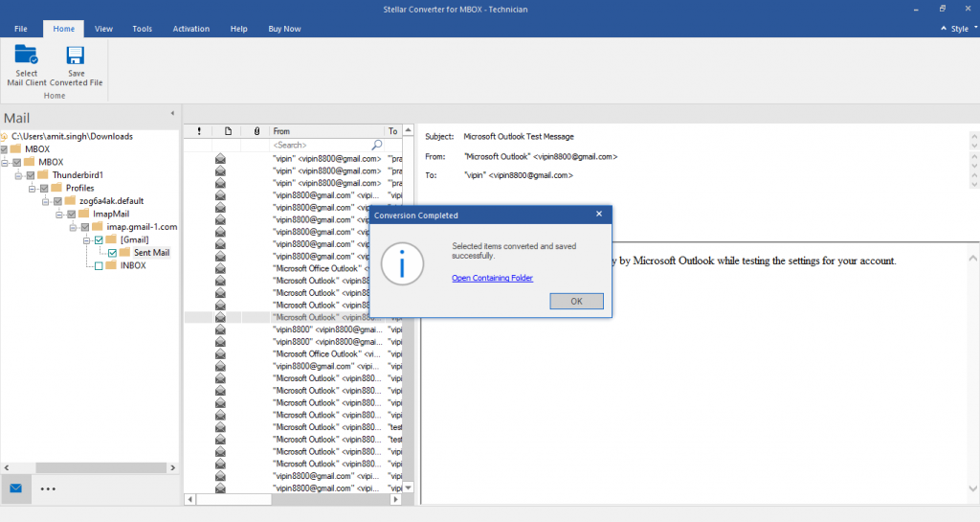Click the message preview scroll down arrow

pyautogui.click(x=973, y=488)
